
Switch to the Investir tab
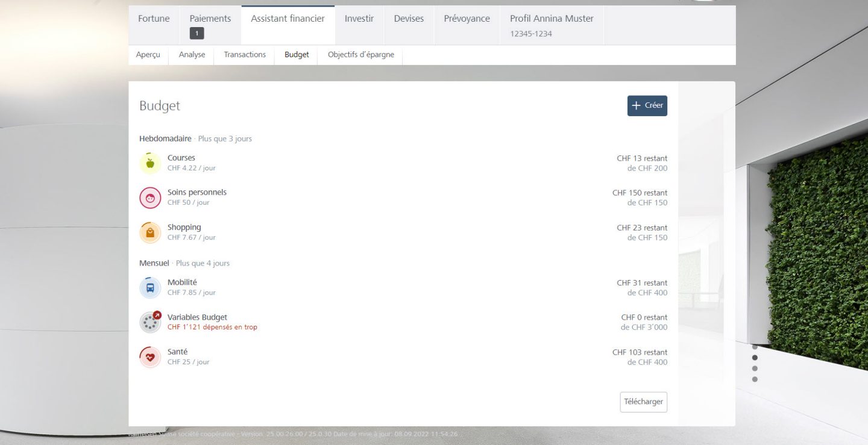pyautogui.click(x=359, y=19)
